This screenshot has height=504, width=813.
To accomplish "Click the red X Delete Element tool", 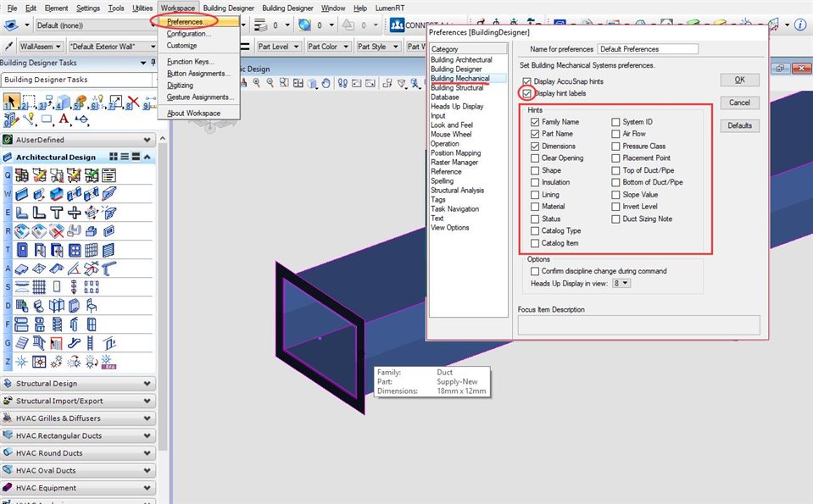I will point(133,102).
